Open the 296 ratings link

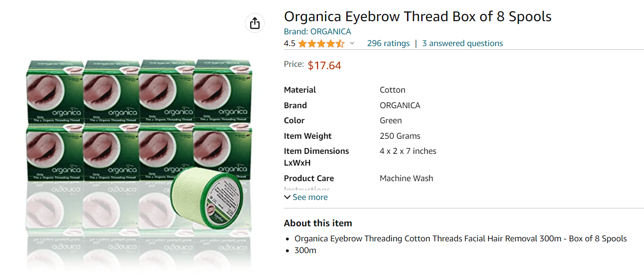coord(388,43)
